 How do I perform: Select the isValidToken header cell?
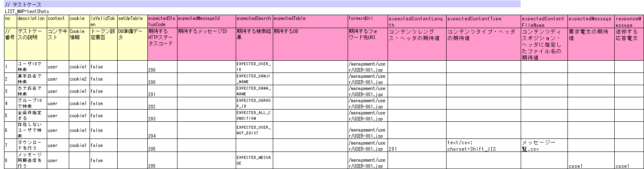coord(103,21)
